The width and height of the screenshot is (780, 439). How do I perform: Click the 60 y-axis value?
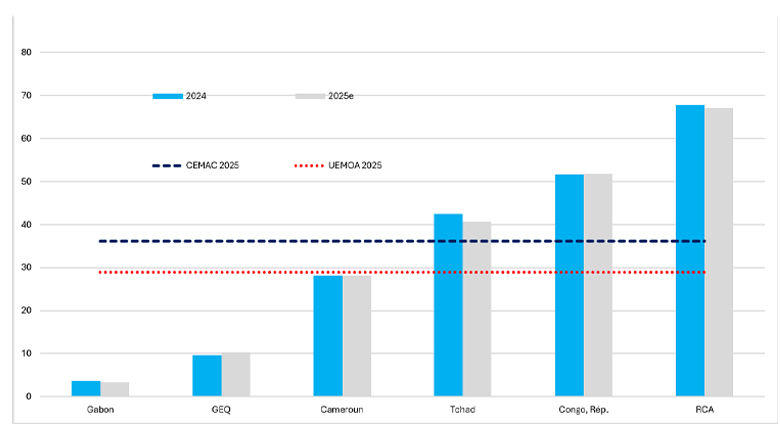pos(26,139)
